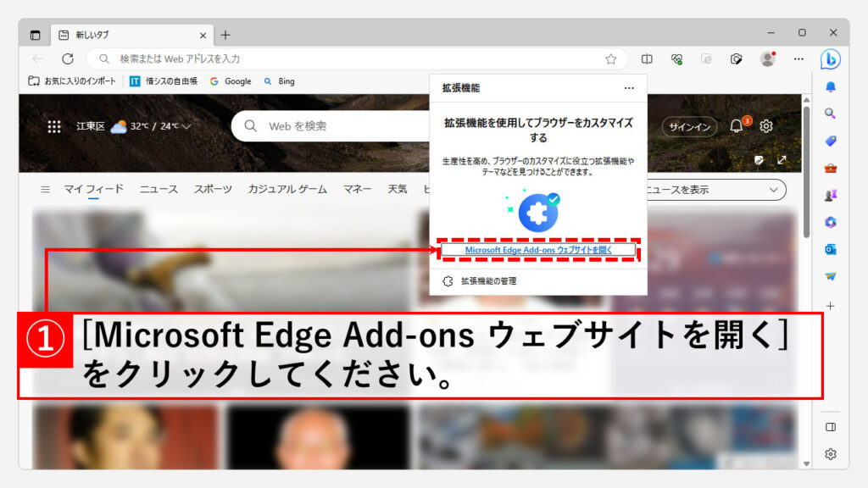This screenshot has height=488, width=868.
Task: Open Browser essentials heart icon
Action: click(676, 59)
